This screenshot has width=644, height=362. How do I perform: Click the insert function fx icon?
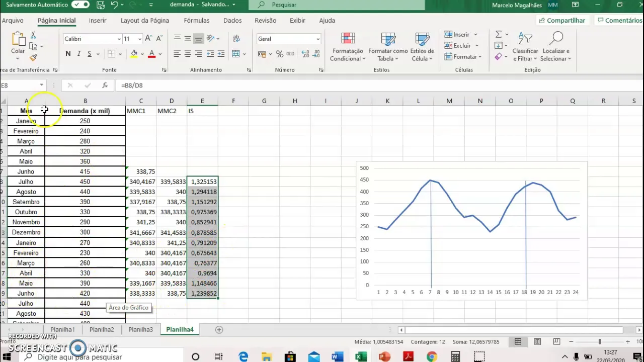point(105,85)
